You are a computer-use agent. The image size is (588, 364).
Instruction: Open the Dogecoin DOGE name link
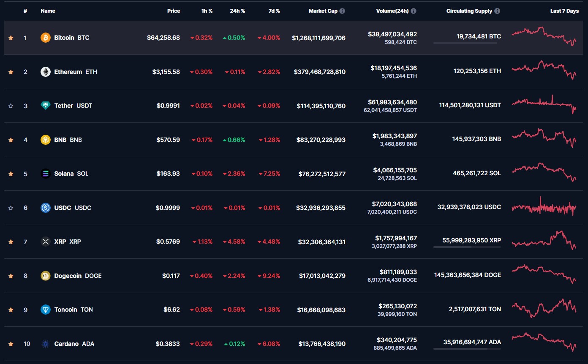(x=78, y=276)
